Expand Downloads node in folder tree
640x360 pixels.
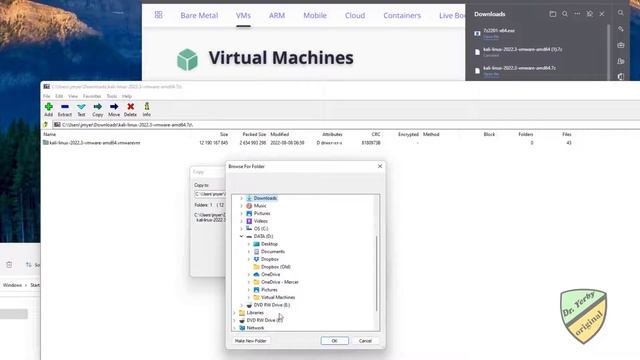coord(241,198)
